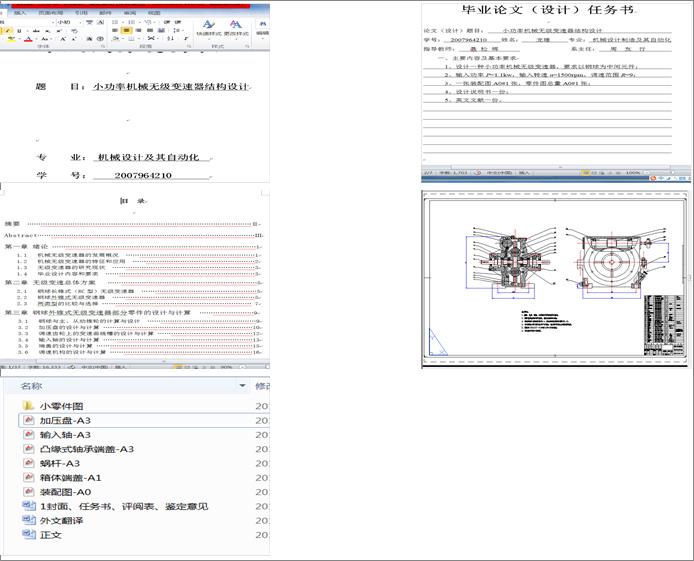Click the red font color A icon
The height and width of the screenshot is (561, 694).
coord(28,39)
